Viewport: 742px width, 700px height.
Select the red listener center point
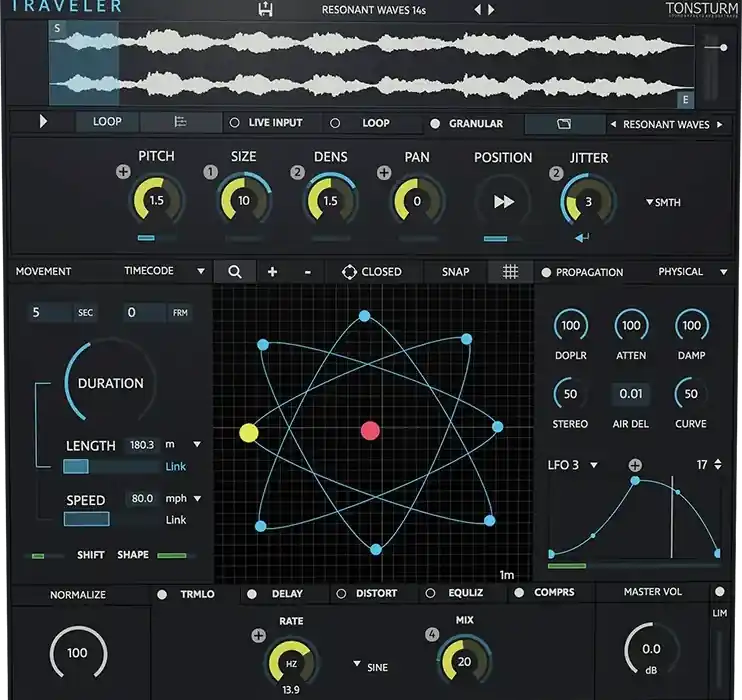[x=370, y=431]
